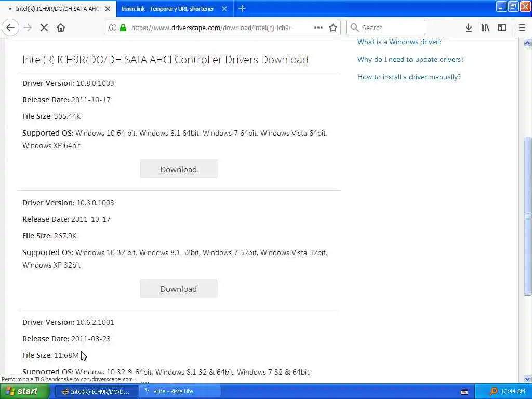532x399 pixels.
Task: Close the Intel ICH9R tab
Action: pos(108,9)
